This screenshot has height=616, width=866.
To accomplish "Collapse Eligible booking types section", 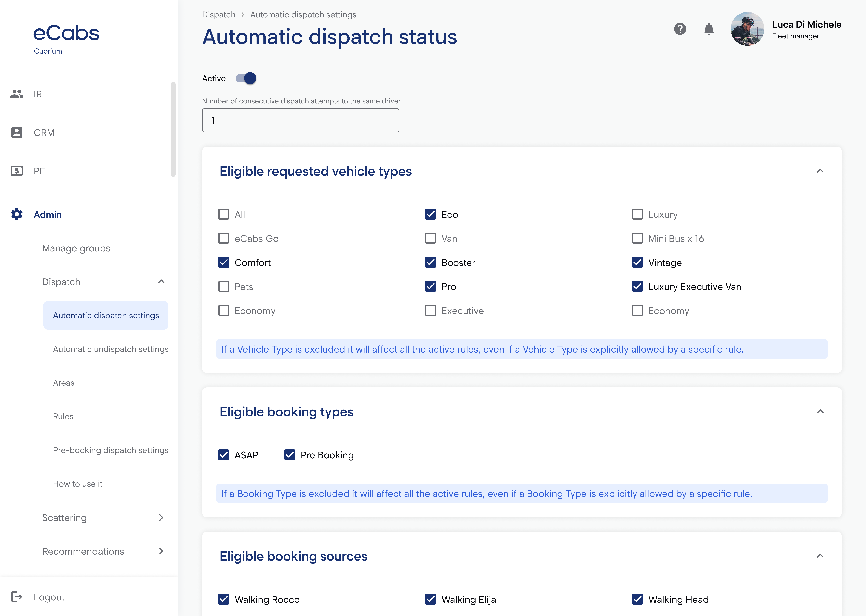I will [820, 412].
